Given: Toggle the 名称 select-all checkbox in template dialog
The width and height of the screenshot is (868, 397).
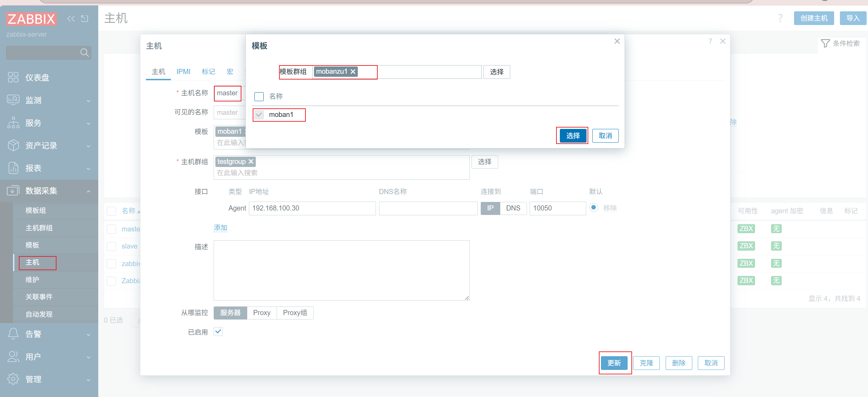Looking at the screenshot, I should pos(259,96).
